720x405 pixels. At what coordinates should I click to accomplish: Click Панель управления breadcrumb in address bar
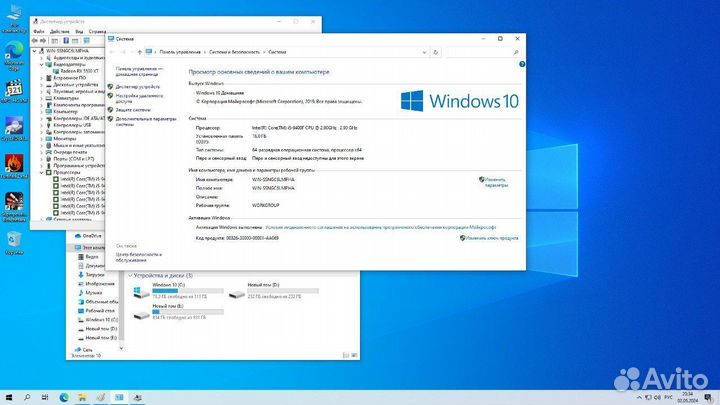pos(180,52)
